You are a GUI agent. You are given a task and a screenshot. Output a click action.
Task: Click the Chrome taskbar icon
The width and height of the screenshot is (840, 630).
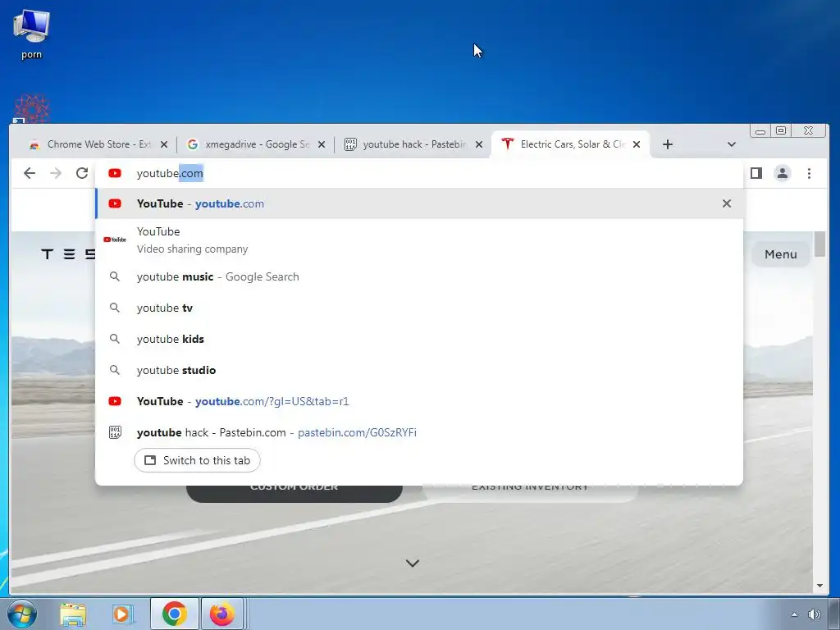(x=174, y=614)
